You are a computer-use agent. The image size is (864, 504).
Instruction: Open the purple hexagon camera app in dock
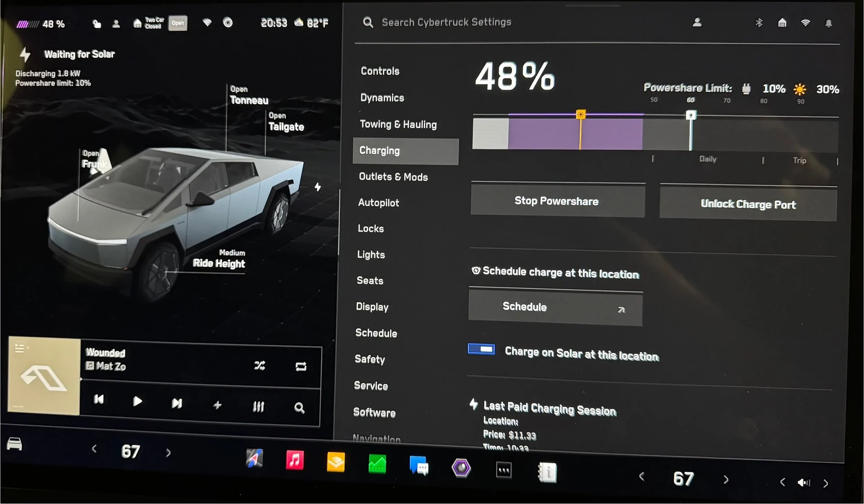461,468
